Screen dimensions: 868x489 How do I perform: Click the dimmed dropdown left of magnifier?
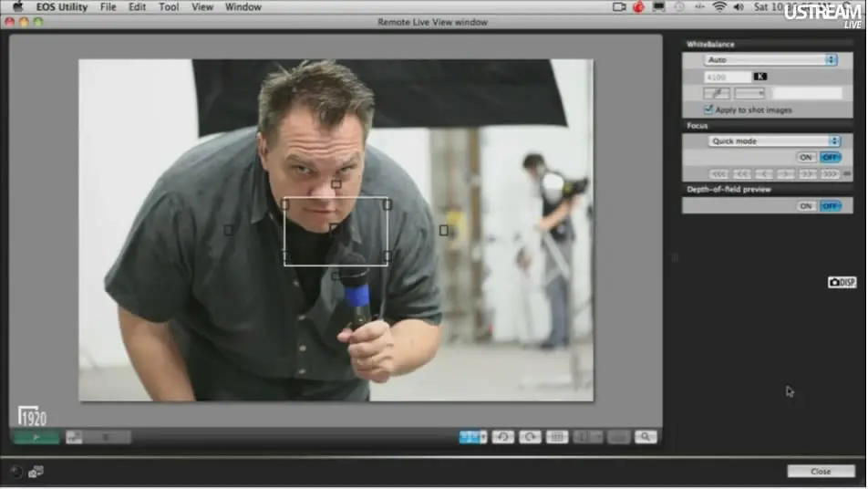(588, 437)
